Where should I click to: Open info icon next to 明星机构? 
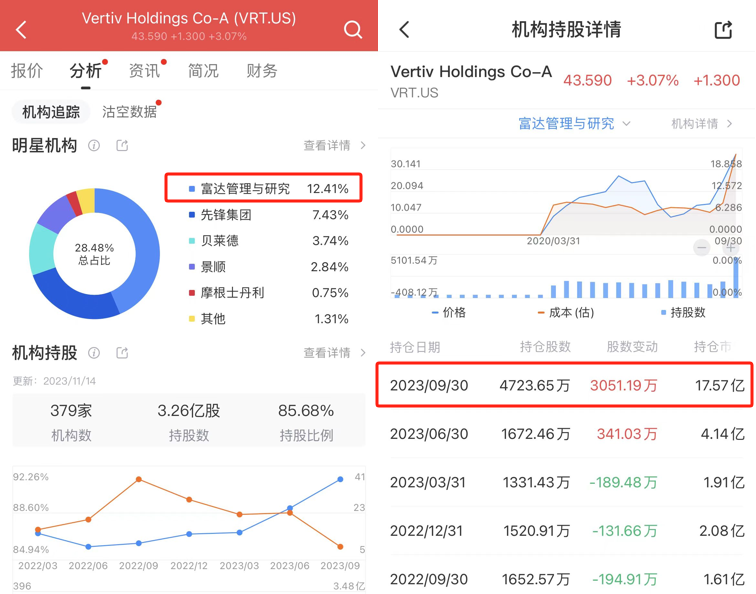coord(94,146)
